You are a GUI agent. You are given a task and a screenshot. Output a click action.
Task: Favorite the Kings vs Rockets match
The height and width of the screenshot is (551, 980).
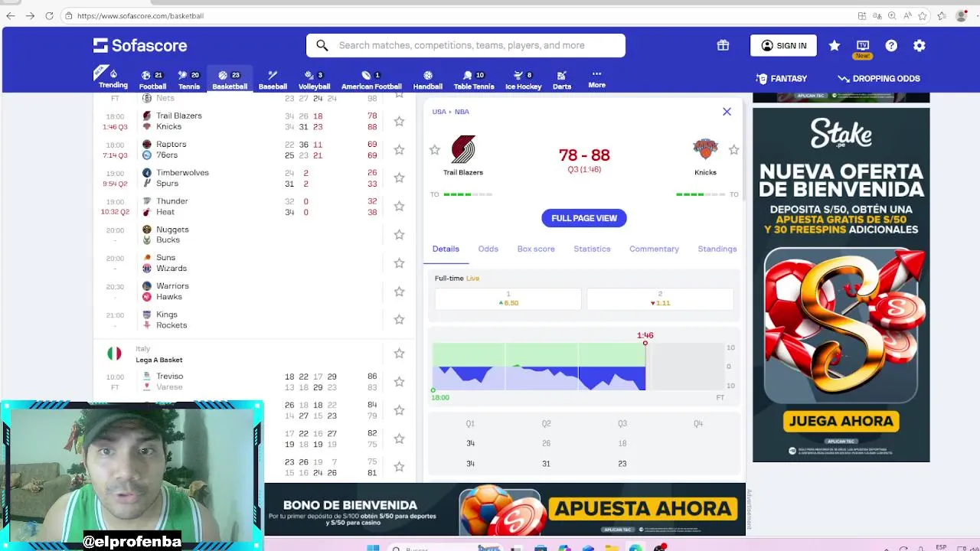pyautogui.click(x=399, y=319)
